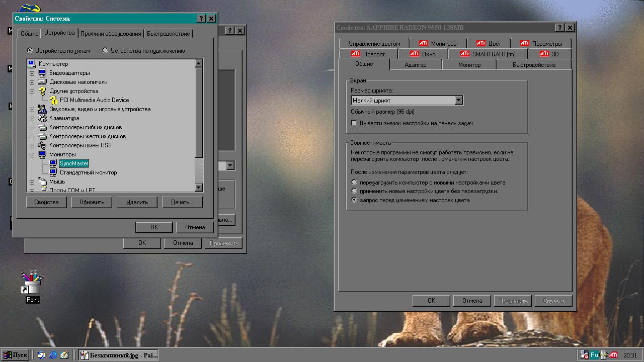
Task: Click the Контроллеры шины USB icon
Action: (x=42, y=145)
